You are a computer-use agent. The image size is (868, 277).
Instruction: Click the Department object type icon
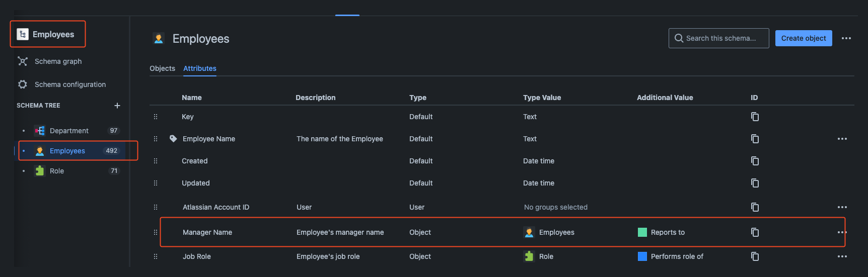click(x=40, y=131)
